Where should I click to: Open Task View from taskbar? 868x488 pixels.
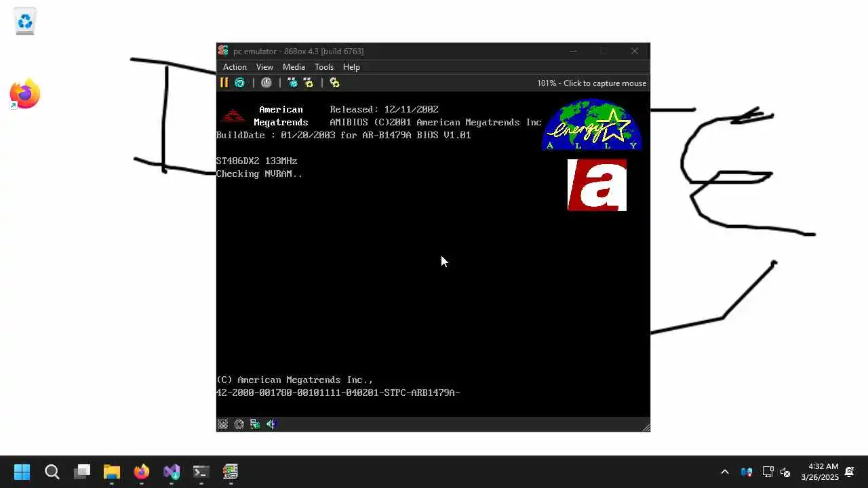(x=82, y=472)
